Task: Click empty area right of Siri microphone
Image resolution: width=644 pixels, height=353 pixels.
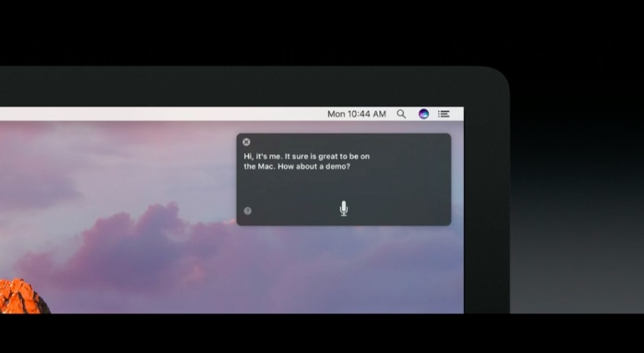Action: (400, 208)
